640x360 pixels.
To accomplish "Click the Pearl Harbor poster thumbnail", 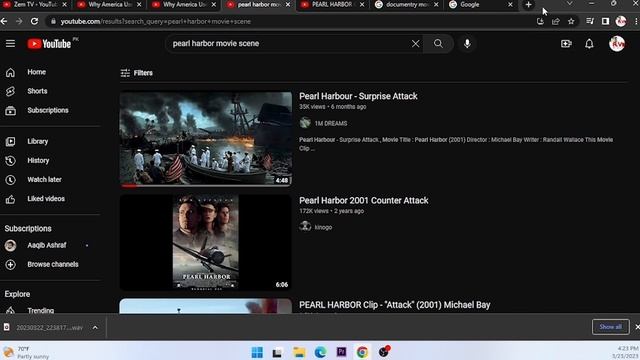I will point(206,242).
